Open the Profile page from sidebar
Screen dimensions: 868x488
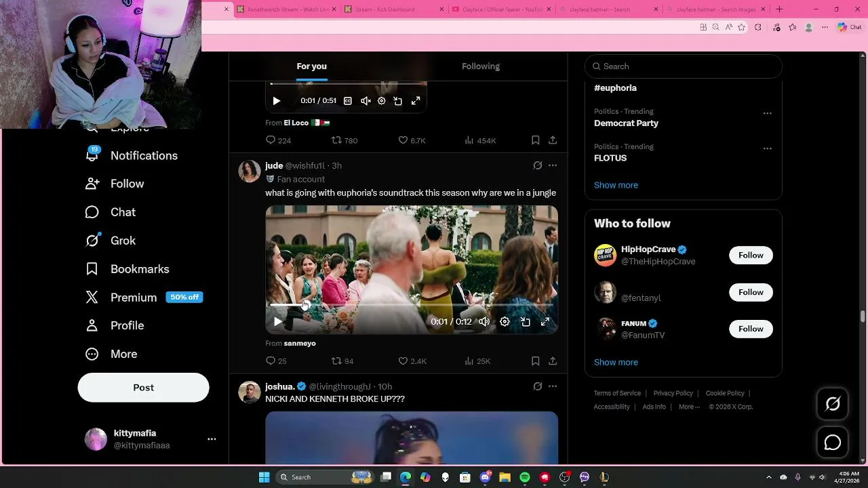pos(115,325)
